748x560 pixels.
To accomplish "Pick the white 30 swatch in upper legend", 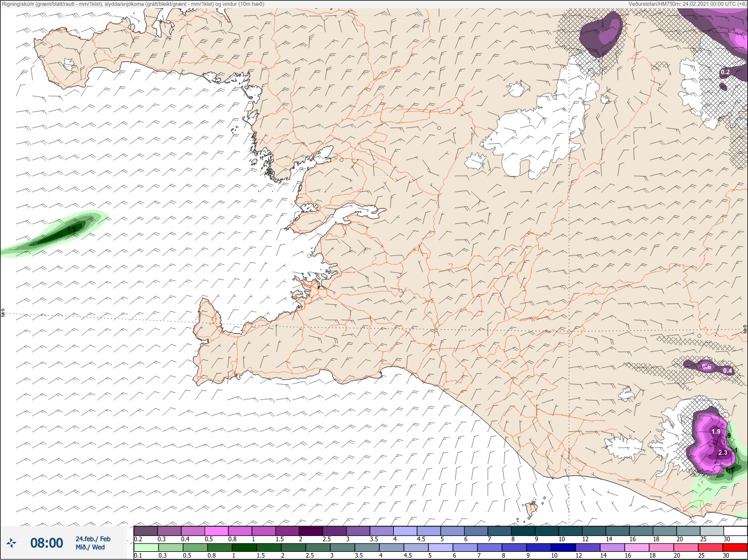I will [735, 531].
